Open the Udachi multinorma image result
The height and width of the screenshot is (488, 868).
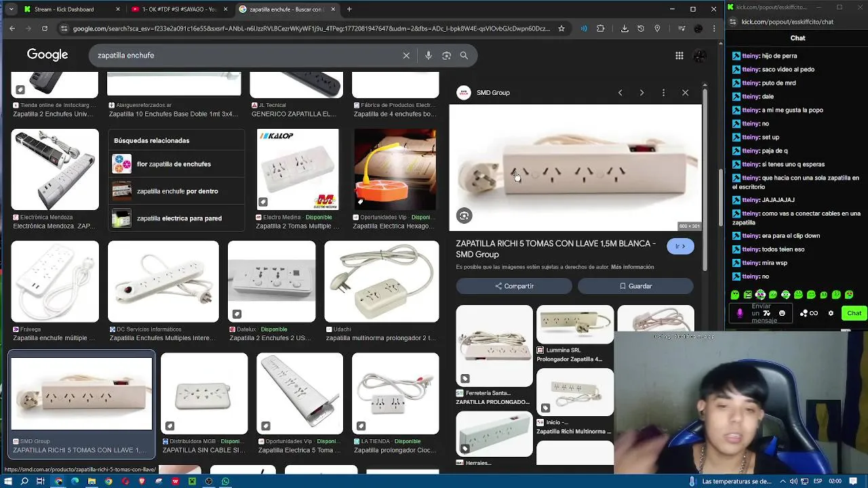pyautogui.click(x=381, y=281)
